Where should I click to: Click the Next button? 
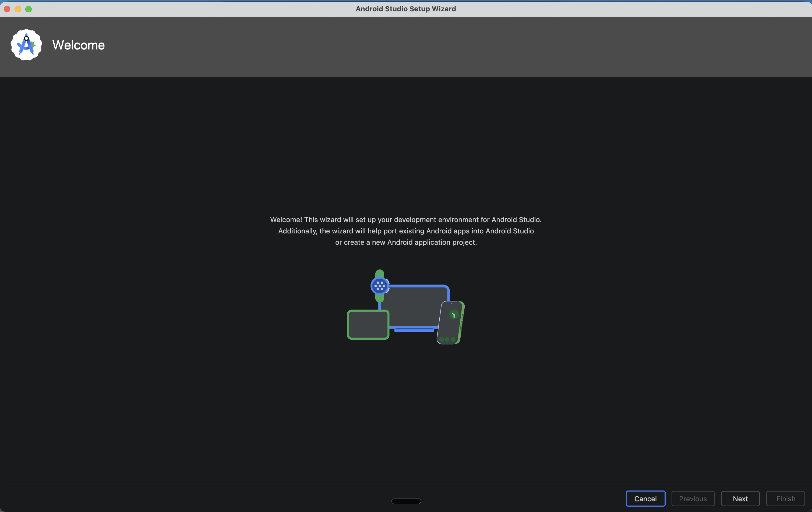740,498
